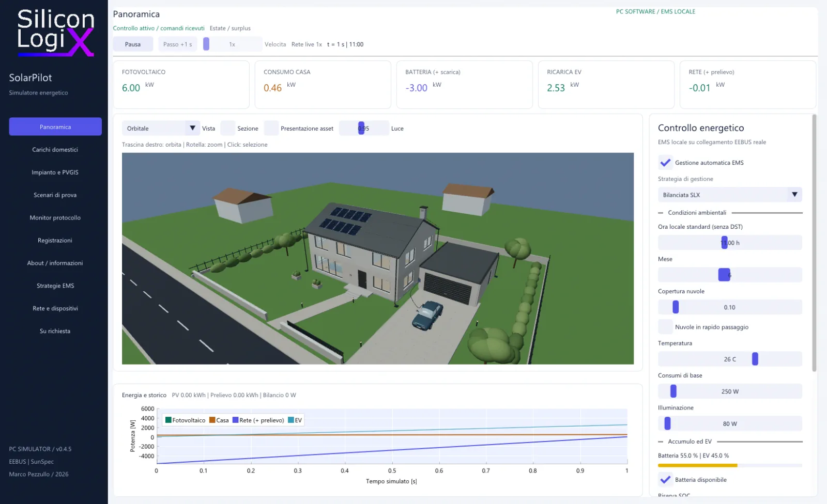Viewport: 827px width, 504px height.
Task: Click 'PC SOFTWARE / EMS LOCALE' text
Action: click(655, 11)
